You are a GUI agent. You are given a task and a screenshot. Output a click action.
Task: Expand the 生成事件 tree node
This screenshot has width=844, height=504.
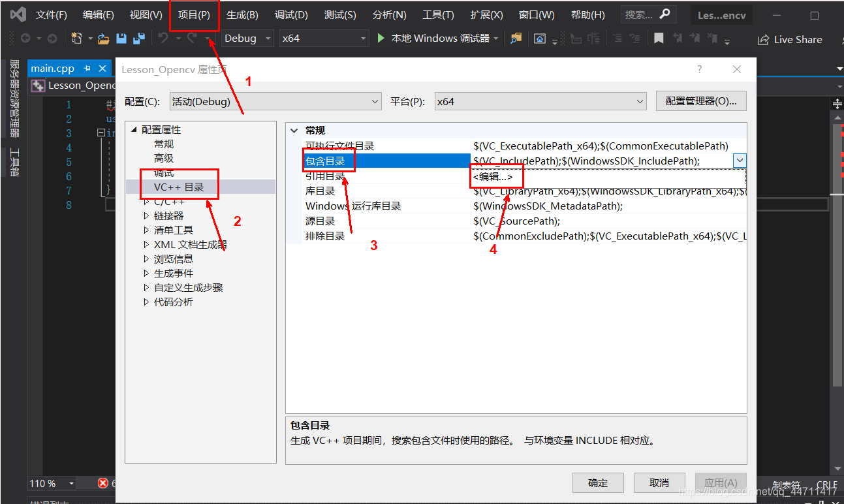(146, 274)
